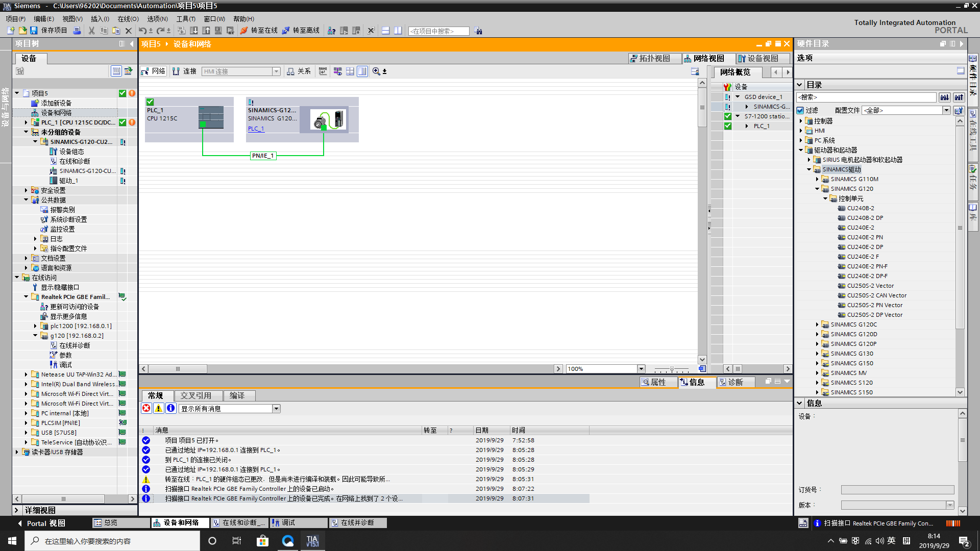Image resolution: width=980 pixels, height=551 pixels.
Task: Toggle the 过滤 filter checkbox in catalog
Action: point(800,110)
